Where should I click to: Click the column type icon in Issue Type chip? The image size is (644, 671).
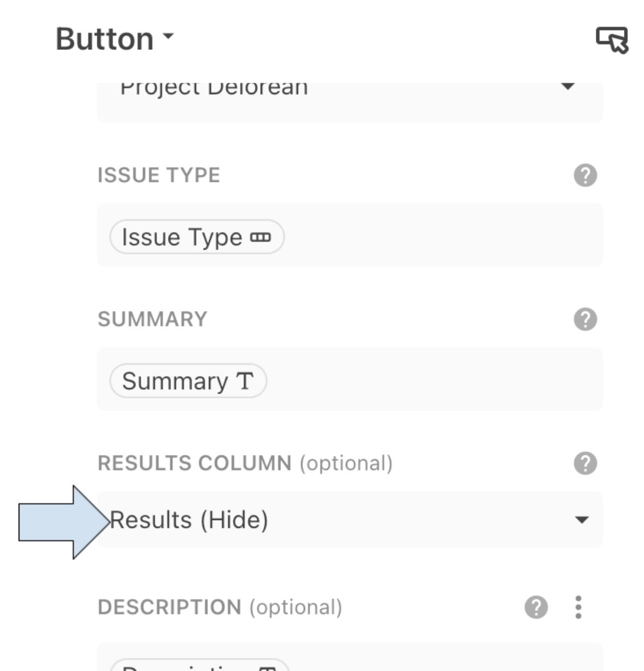pyautogui.click(x=260, y=237)
